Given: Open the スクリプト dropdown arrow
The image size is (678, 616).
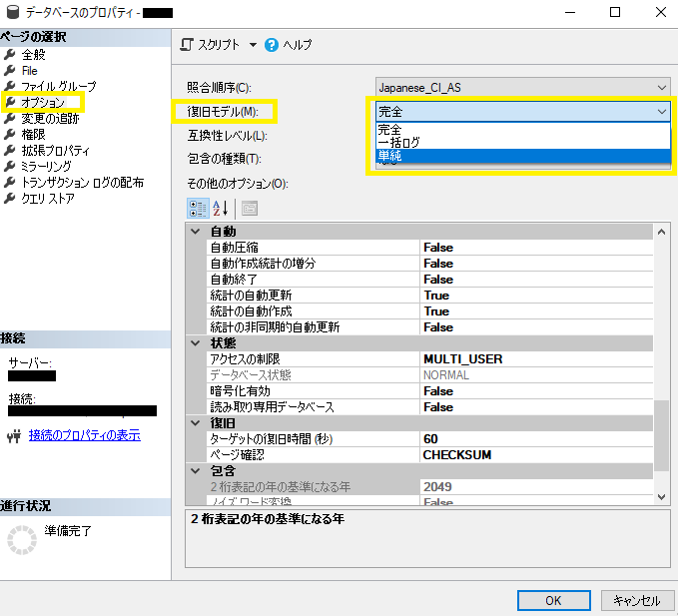Looking at the screenshot, I should pos(253,45).
